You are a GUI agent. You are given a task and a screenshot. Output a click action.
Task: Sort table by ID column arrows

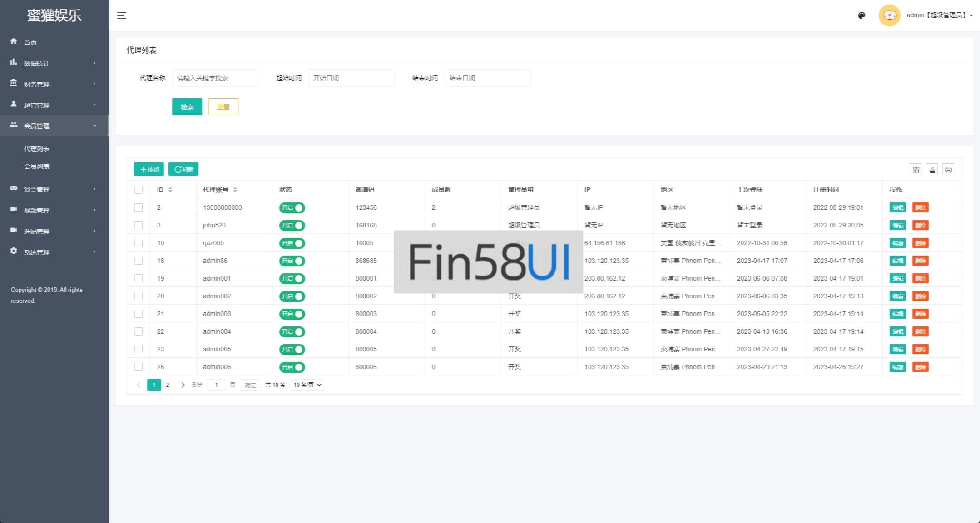pos(170,190)
